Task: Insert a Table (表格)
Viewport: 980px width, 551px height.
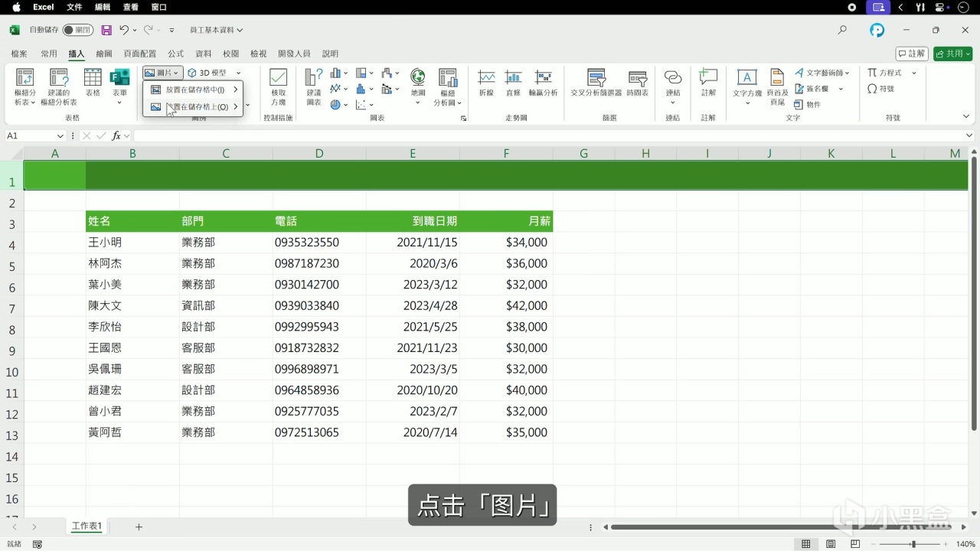Action: point(93,83)
